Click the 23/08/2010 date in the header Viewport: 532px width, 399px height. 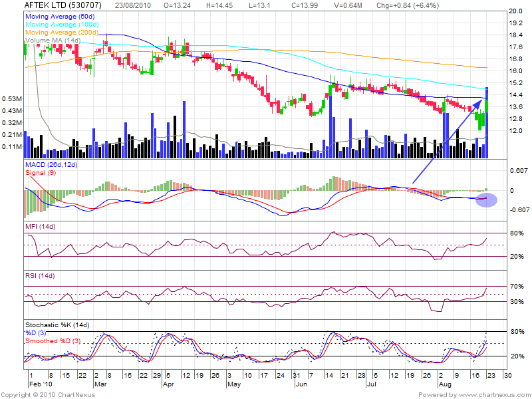(133, 5)
